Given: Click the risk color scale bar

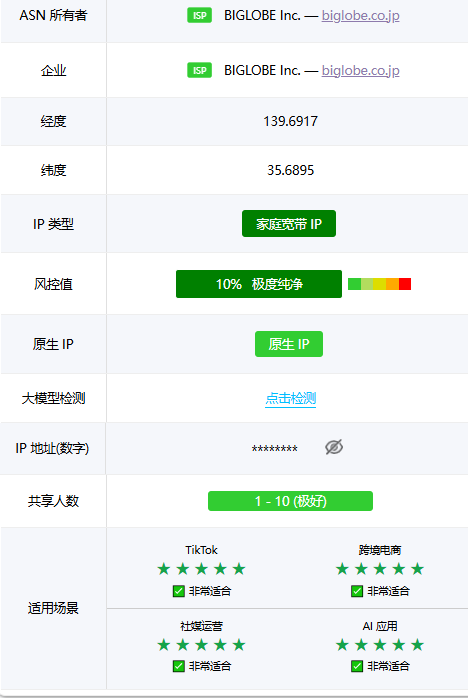Looking at the screenshot, I should click(x=379, y=284).
